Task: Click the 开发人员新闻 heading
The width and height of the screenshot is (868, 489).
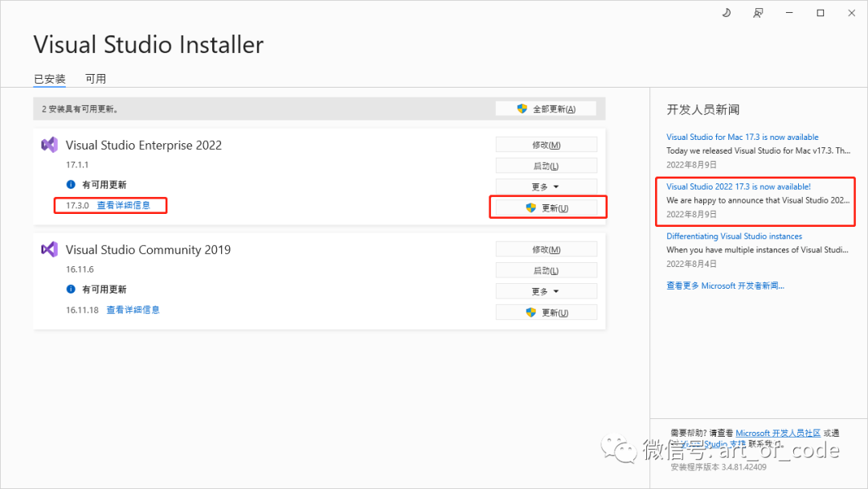Action: 703,109
